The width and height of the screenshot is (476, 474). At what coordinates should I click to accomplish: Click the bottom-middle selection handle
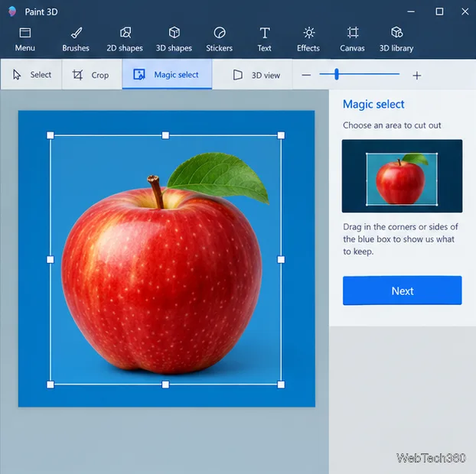point(165,385)
